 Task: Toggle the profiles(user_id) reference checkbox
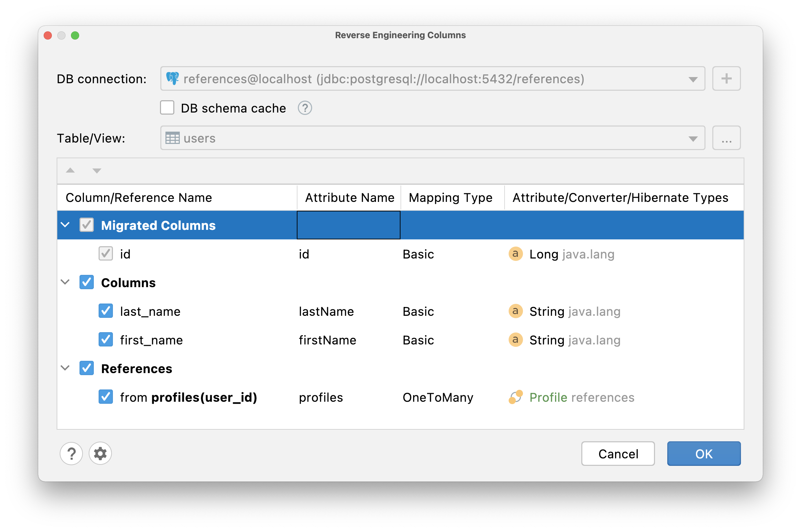(106, 397)
